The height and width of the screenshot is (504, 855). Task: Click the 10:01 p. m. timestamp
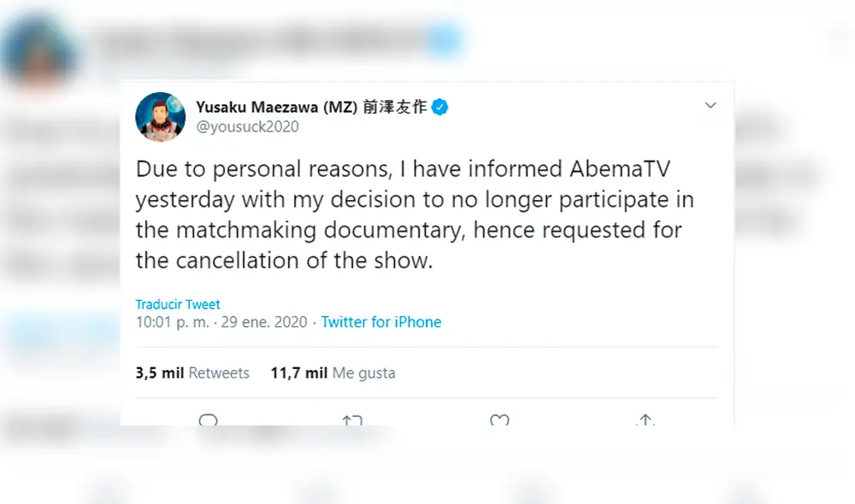click(170, 322)
